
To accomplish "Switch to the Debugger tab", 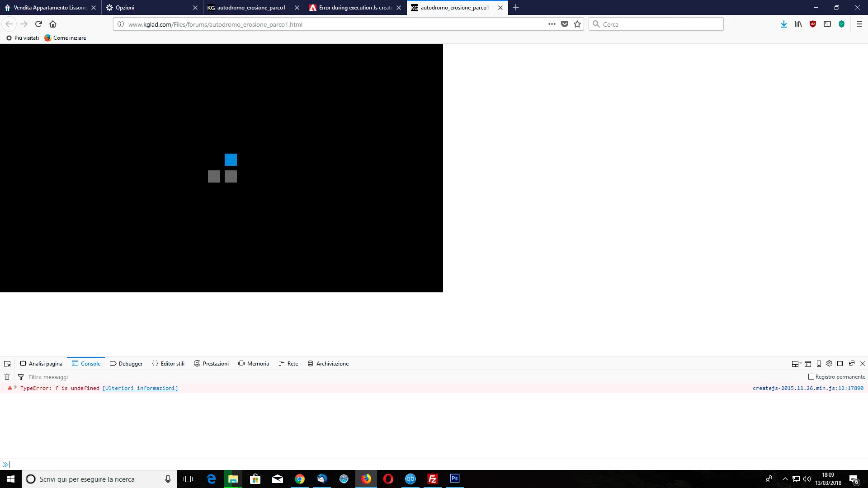I will click(126, 364).
